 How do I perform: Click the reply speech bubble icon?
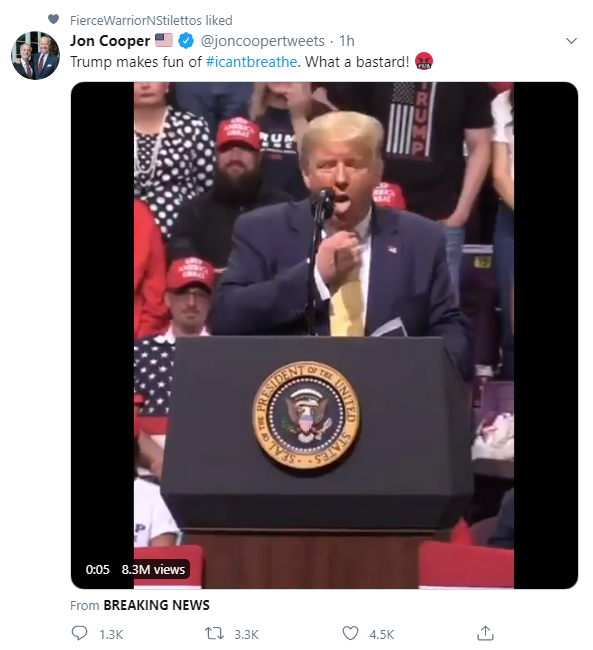point(79,633)
